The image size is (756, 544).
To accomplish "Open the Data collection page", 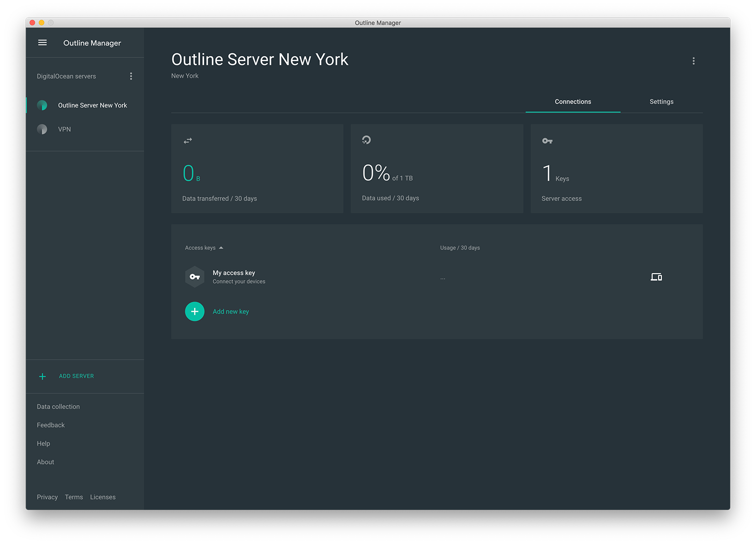I will click(58, 407).
